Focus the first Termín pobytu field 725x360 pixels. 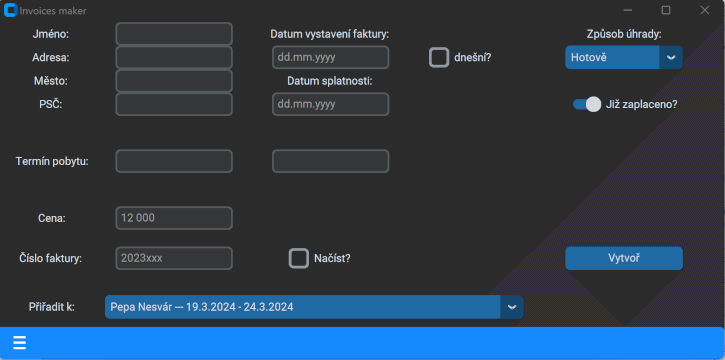point(174,161)
